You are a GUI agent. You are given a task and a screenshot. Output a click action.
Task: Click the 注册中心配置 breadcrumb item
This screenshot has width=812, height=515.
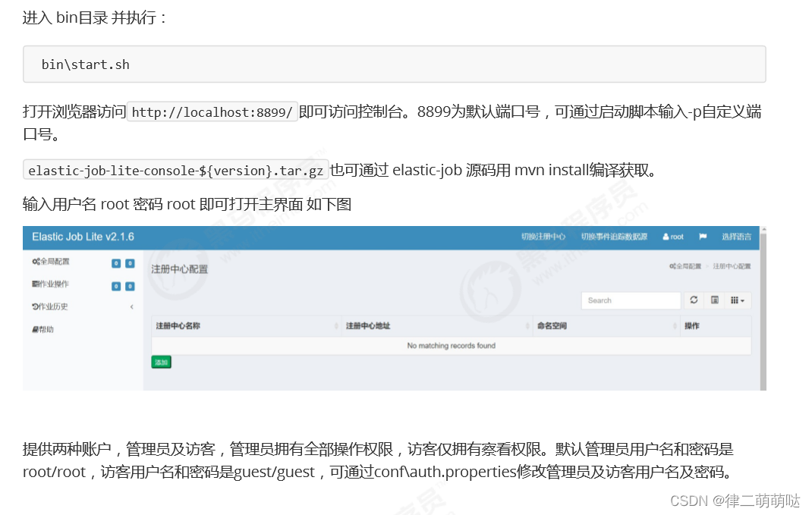coord(732,266)
